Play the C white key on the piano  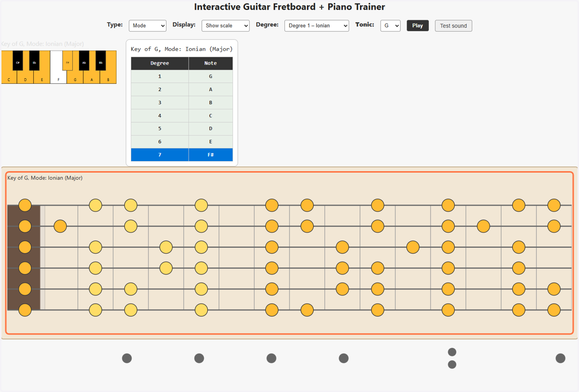[x=9, y=77]
